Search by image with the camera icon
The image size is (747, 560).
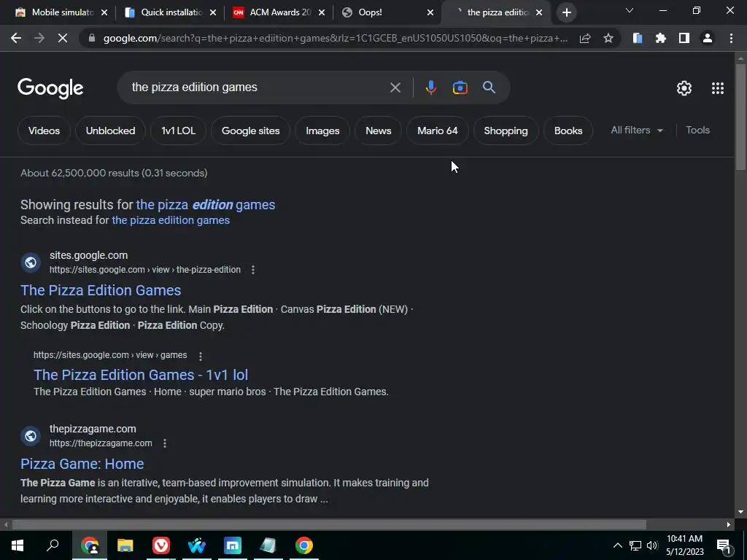point(460,87)
